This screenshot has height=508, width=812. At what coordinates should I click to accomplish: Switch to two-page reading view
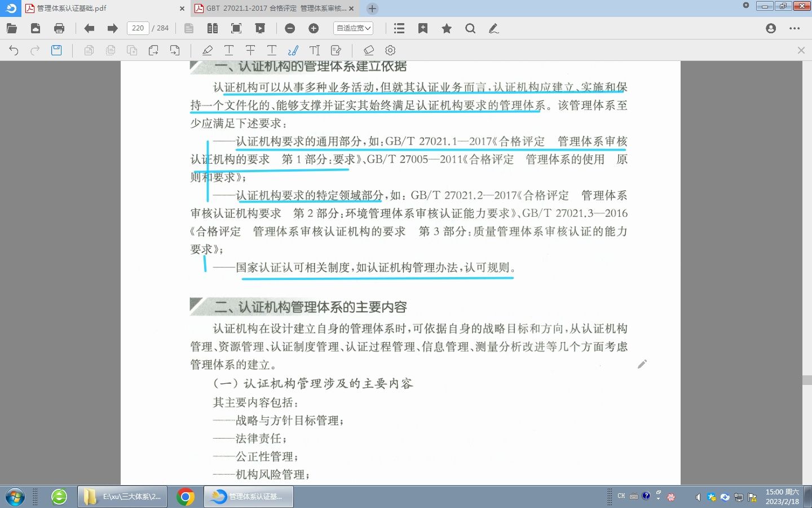click(213, 28)
